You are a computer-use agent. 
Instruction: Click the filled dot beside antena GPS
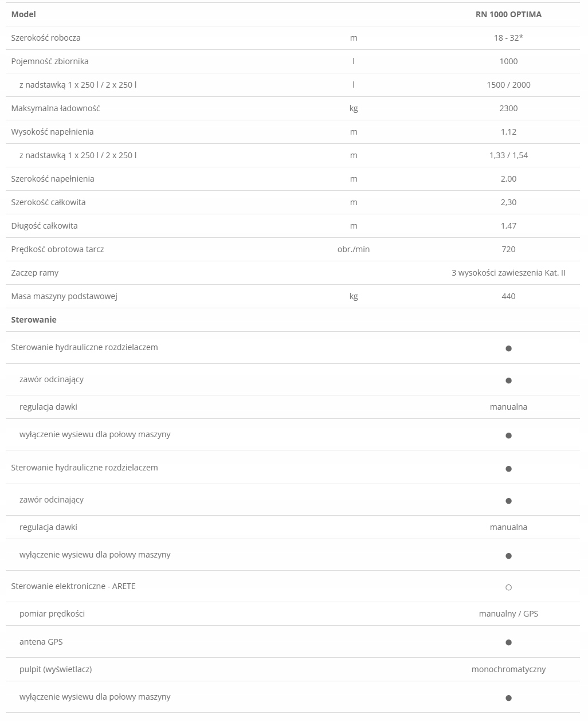click(x=508, y=642)
